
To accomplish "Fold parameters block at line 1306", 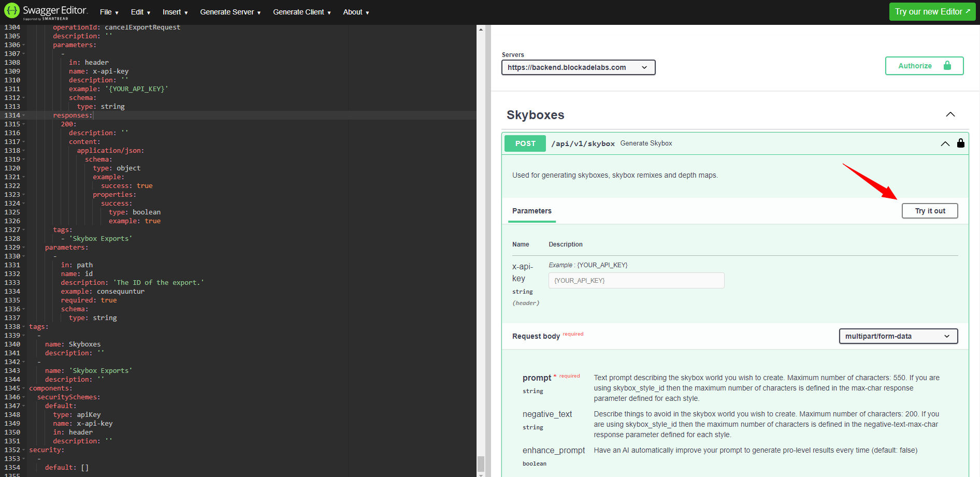I will click(24, 45).
